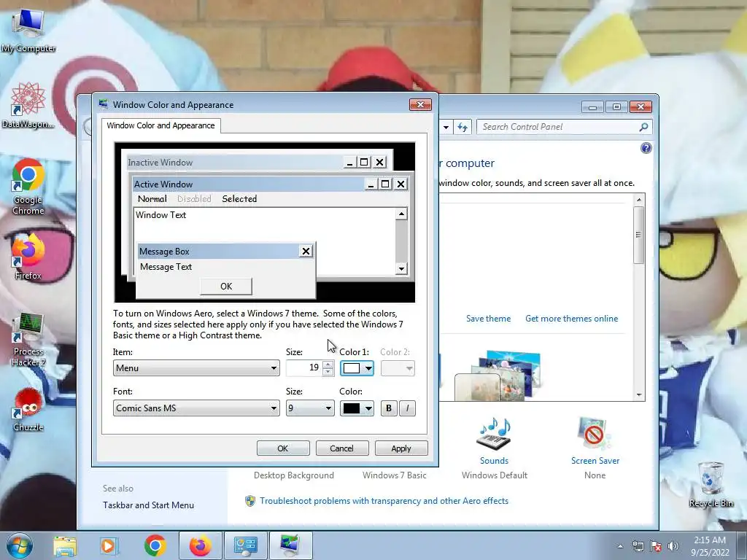Open the My Computer desktop icon
747x560 pixels.
click(28, 31)
